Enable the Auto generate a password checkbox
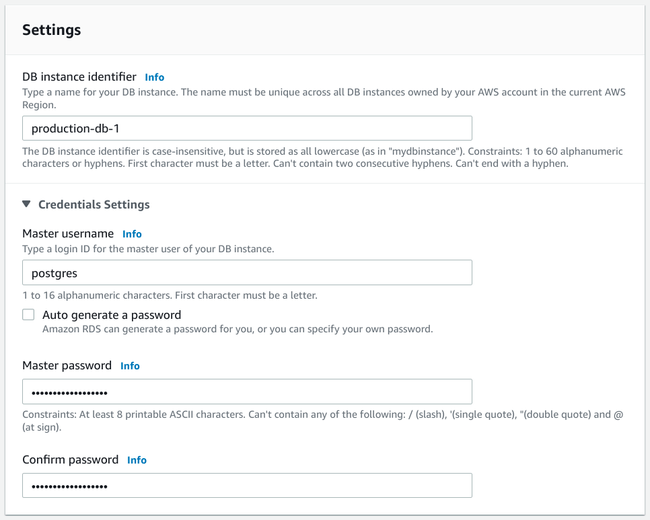This screenshot has width=650, height=520. (x=28, y=315)
